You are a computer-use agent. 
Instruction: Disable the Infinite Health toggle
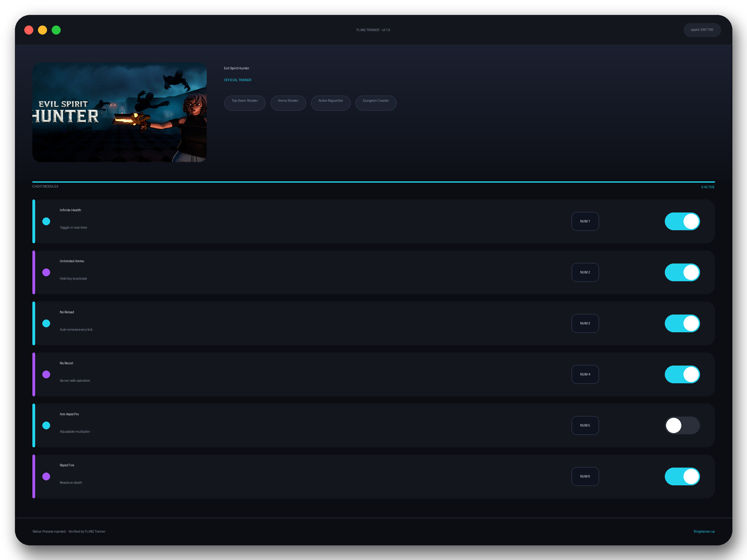coord(682,222)
